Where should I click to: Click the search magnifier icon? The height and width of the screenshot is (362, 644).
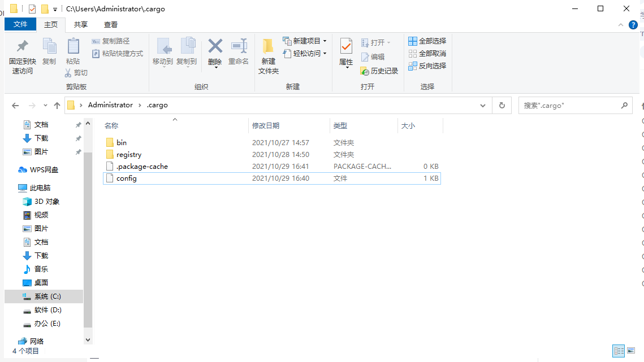coord(624,106)
